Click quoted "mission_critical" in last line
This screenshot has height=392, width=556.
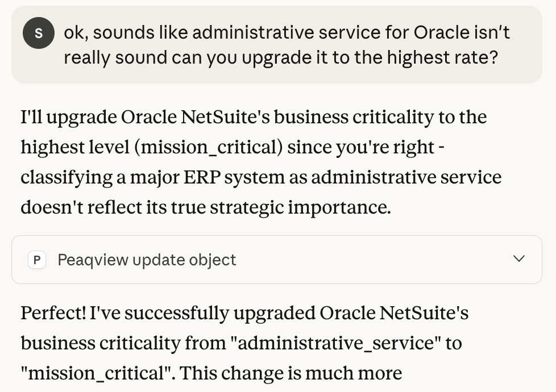pyautogui.click(x=97, y=374)
